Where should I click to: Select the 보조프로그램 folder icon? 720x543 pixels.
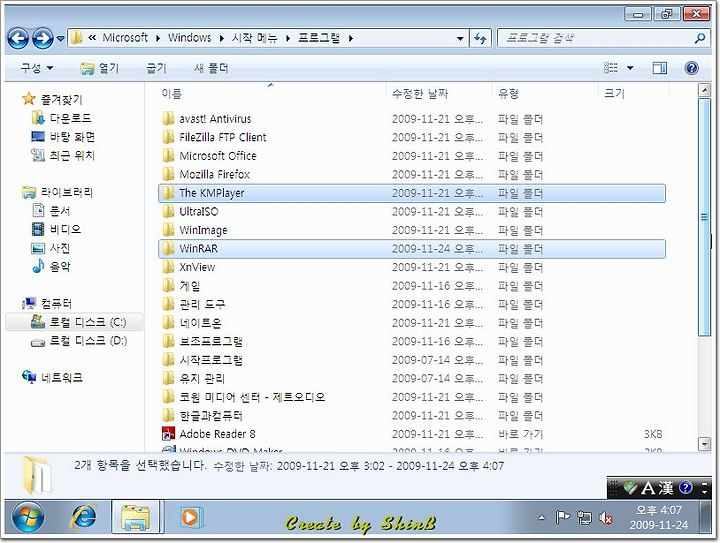pos(168,341)
